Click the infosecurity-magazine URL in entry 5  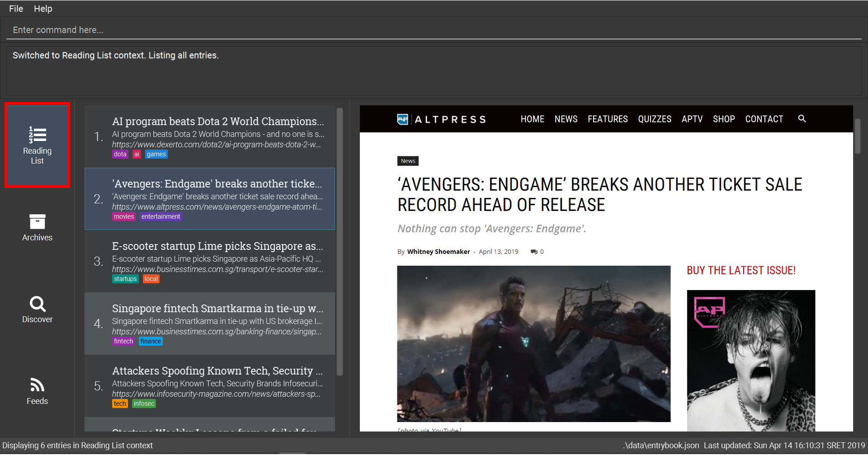(x=216, y=394)
